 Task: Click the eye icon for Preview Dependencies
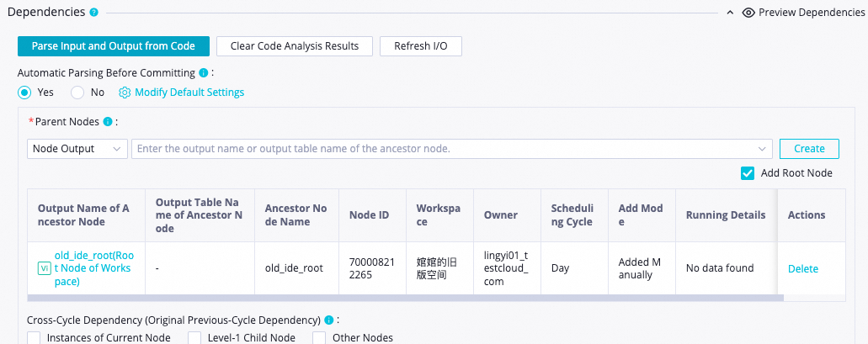coord(748,12)
